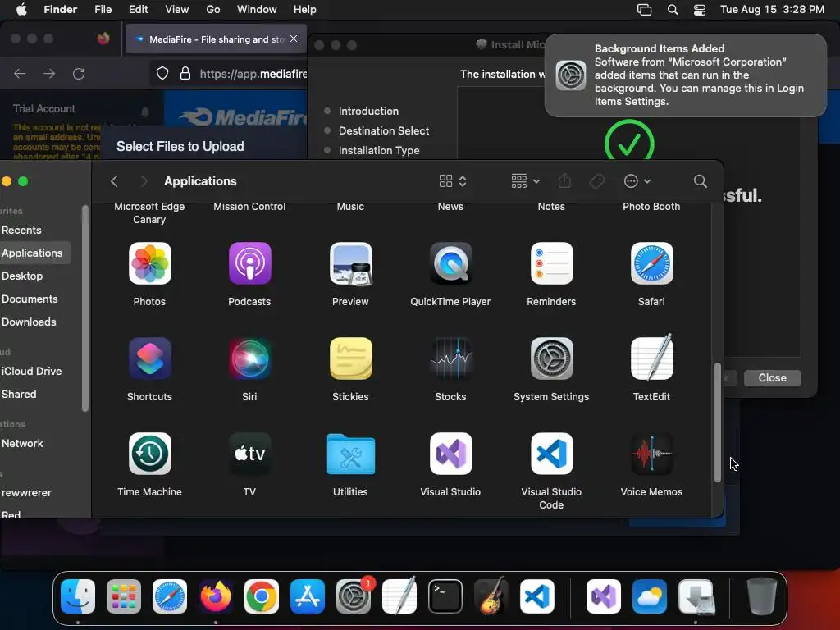Select QuickTime Player in Applications
This screenshot has width=840, height=630.
[450, 263]
